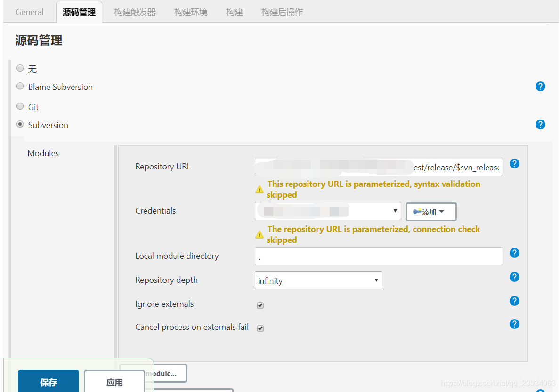Open help for Local module directory
This screenshot has width=560, height=392.
tap(514, 253)
